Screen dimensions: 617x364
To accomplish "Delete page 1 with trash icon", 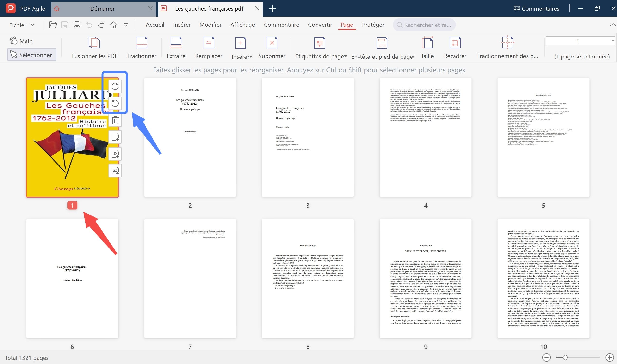I will [x=115, y=120].
